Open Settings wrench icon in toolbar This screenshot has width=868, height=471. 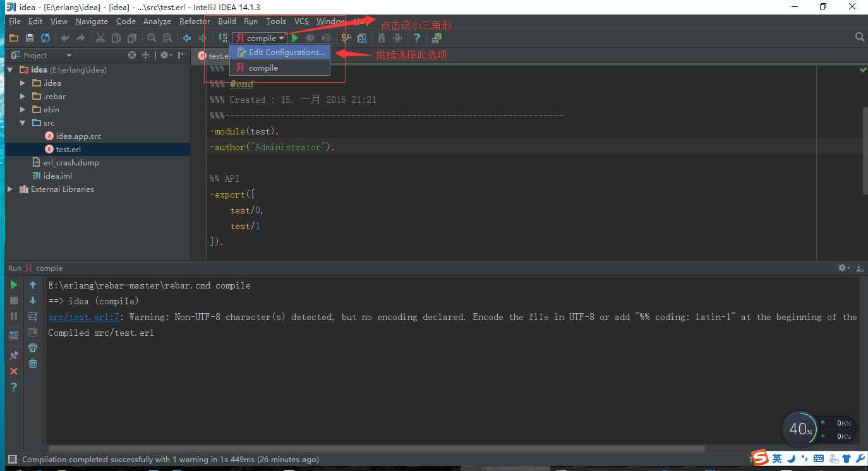(x=346, y=39)
